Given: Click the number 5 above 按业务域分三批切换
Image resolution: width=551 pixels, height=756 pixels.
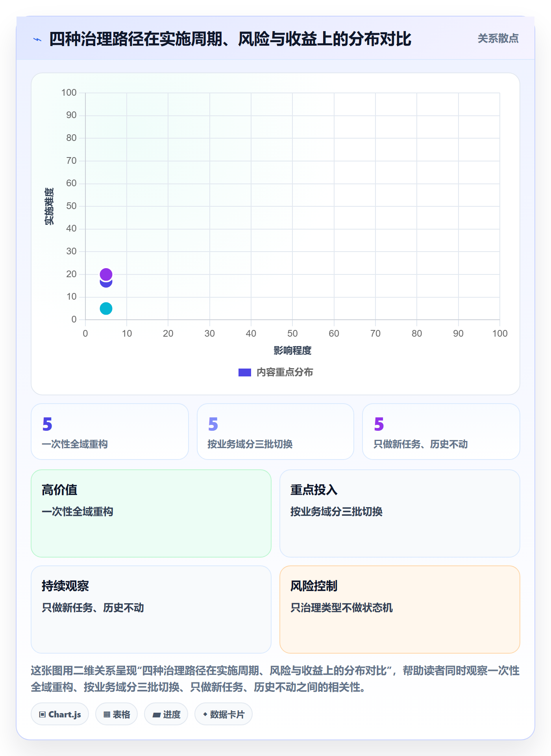Looking at the screenshot, I should [213, 424].
